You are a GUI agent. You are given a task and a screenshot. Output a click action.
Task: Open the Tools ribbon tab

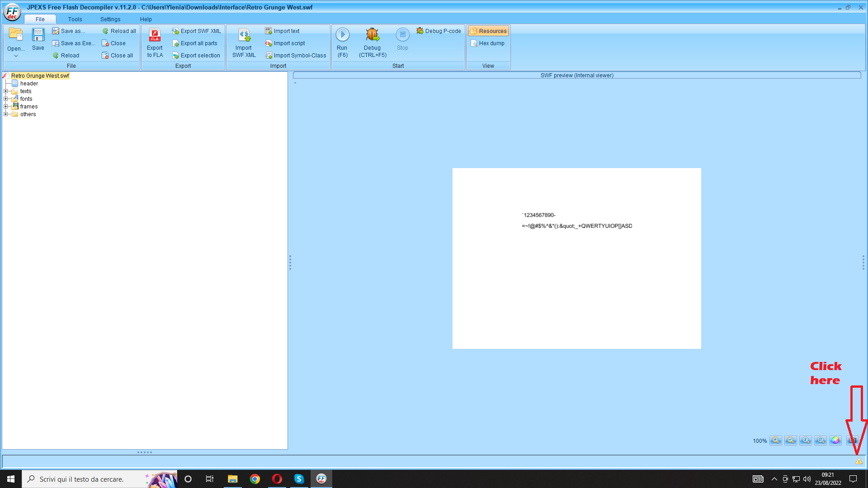(75, 19)
